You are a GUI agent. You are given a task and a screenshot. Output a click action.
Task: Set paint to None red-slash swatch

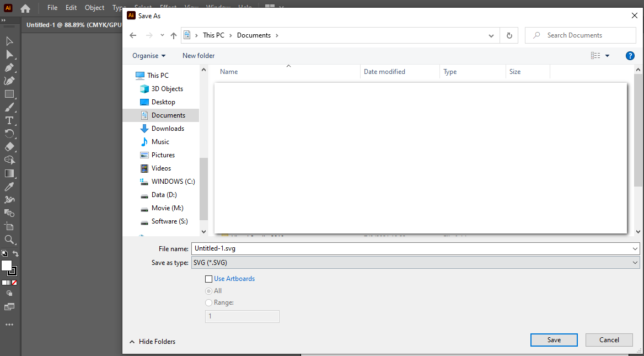[14, 283]
